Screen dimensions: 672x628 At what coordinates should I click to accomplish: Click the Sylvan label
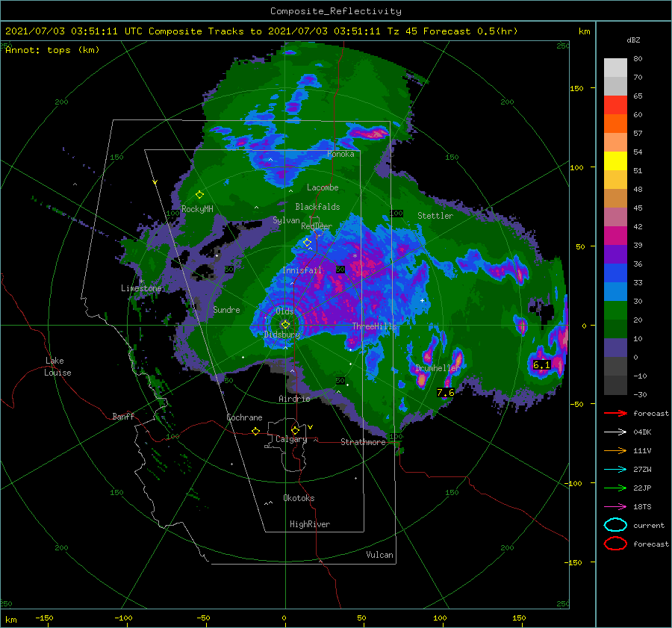pyautogui.click(x=286, y=220)
